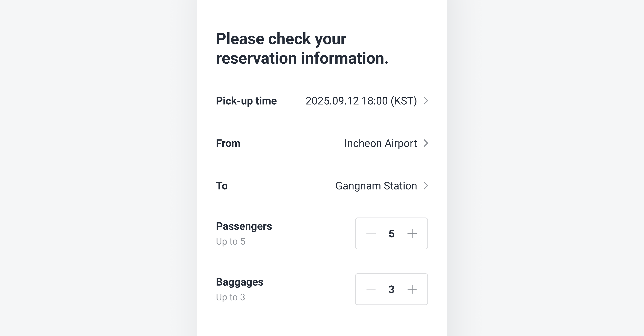Increase passengers with the plus icon
Viewport: 644px width, 336px height.
pos(412,234)
